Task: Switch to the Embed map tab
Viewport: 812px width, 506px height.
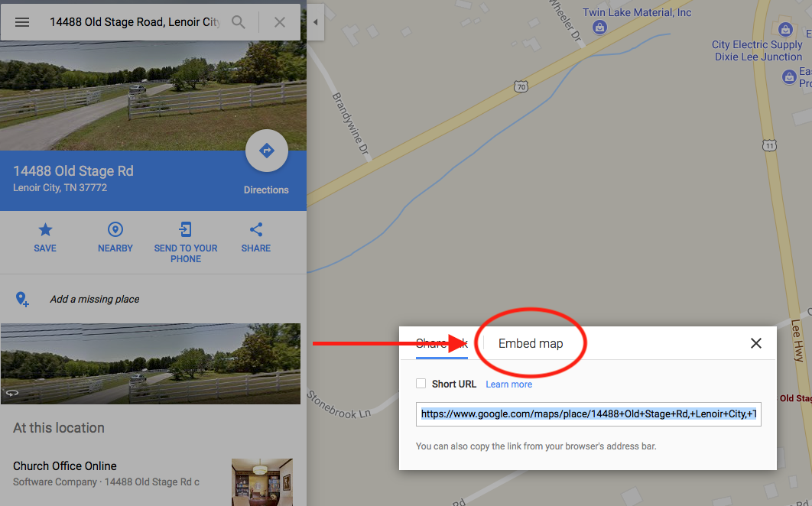Action: pos(531,343)
